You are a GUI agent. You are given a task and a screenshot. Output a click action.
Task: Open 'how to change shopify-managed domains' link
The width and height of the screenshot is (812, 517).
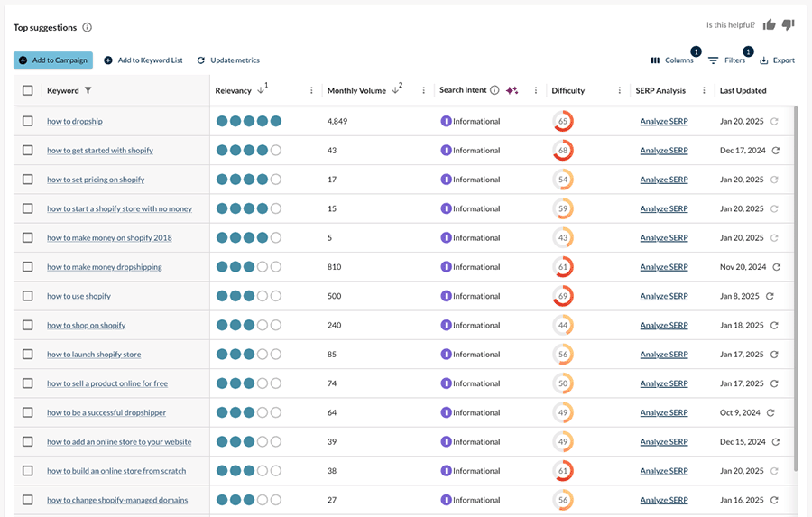(x=117, y=500)
